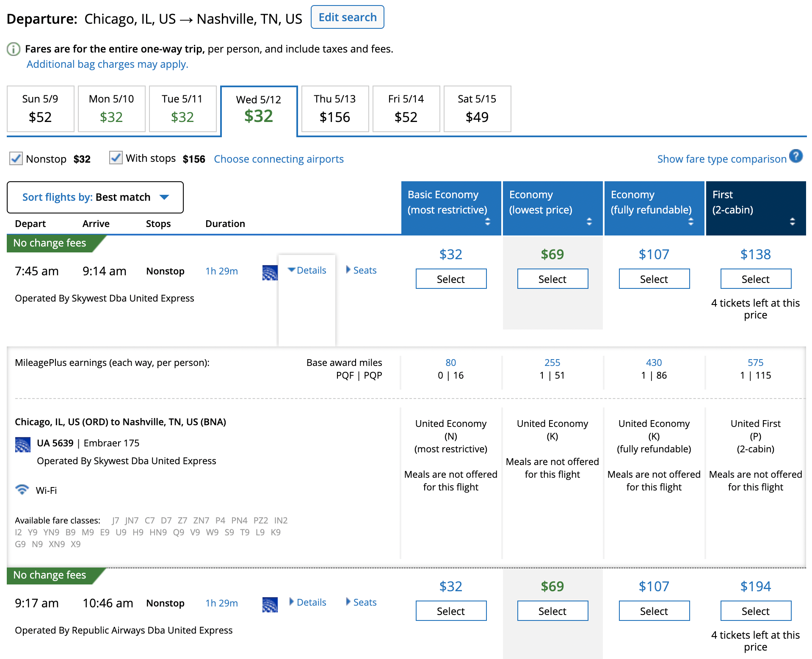
Task: Click United logo next to UA 5639
Action: 22,445
